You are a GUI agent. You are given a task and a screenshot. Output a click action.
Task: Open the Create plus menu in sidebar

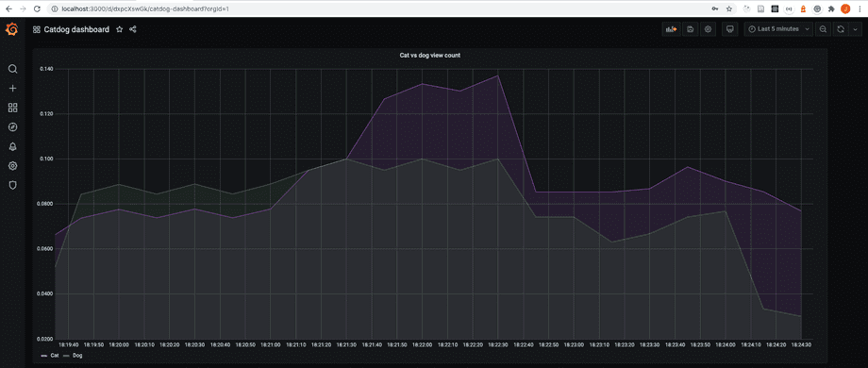pyautogui.click(x=12, y=88)
